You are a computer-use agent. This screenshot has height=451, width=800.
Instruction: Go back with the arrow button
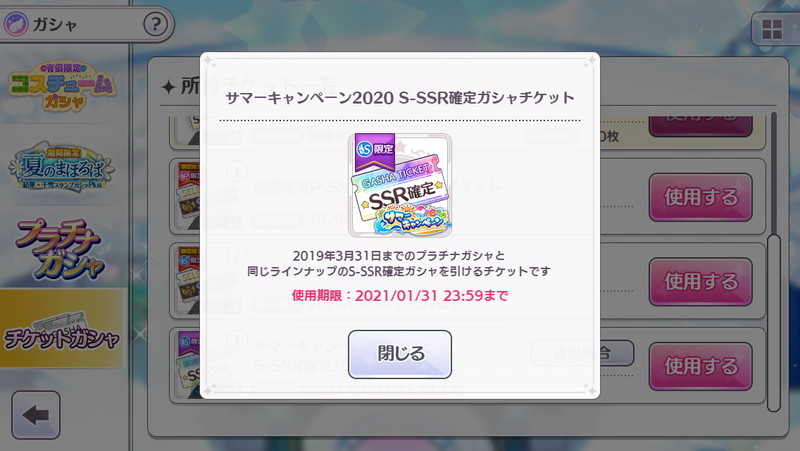[36, 415]
